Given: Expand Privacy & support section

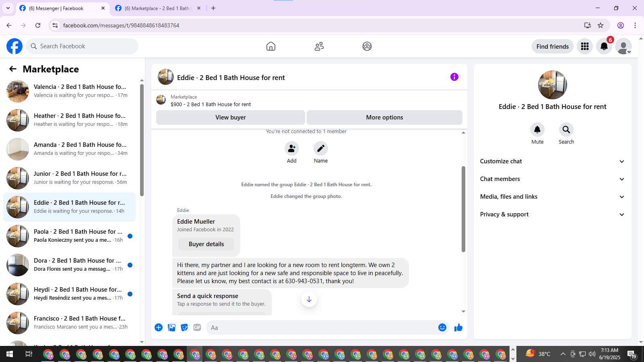Looking at the screenshot, I should (x=553, y=214).
